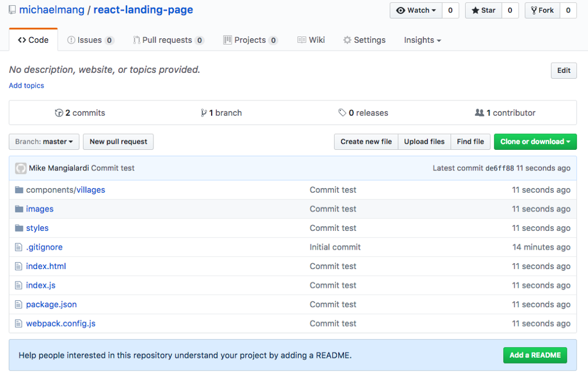
Task: Click the webpack.config.js file icon
Action: (x=19, y=324)
